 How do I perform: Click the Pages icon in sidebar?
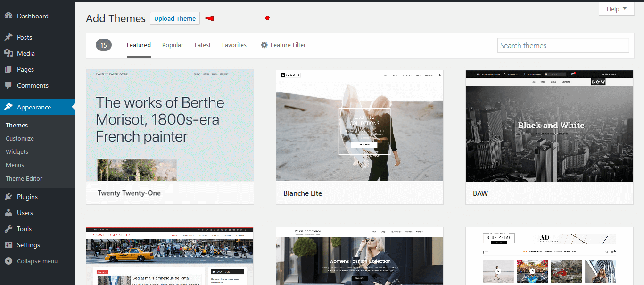(x=8, y=69)
